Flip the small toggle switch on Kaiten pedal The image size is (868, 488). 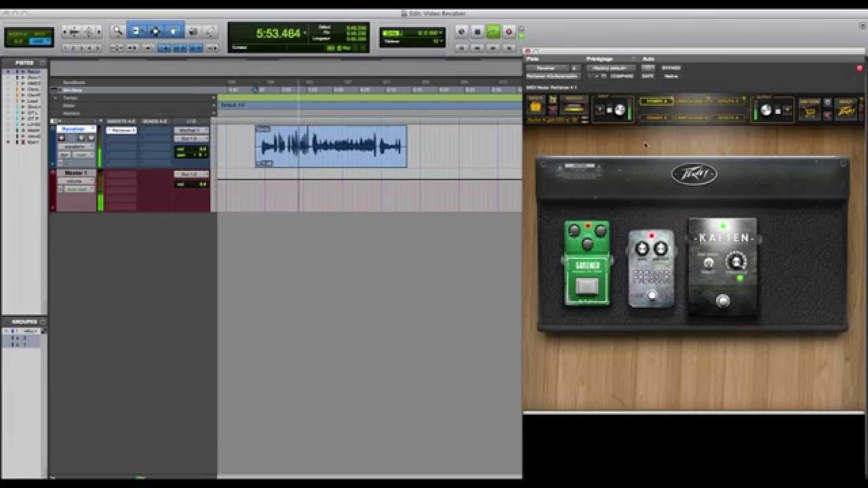click(709, 263)
